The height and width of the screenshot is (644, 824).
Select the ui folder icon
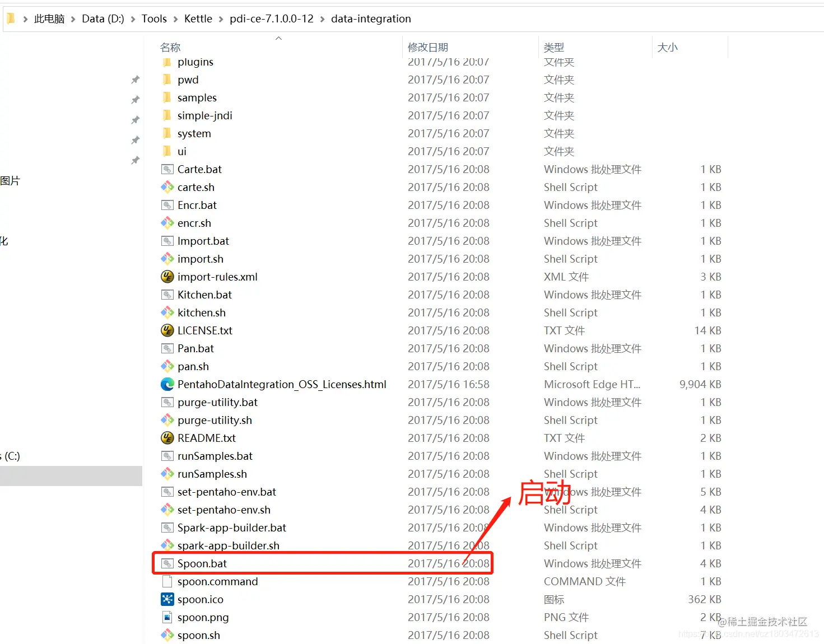coord(167,151)
